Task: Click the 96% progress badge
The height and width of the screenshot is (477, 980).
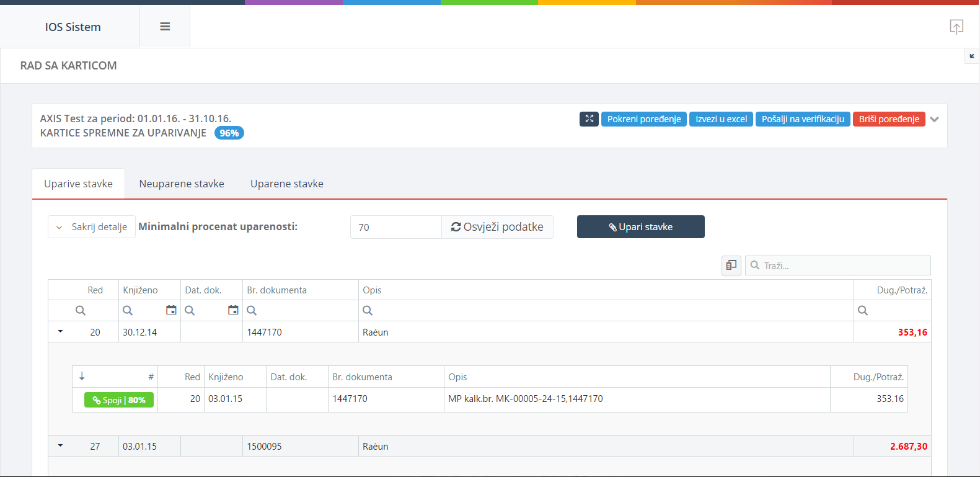Action: pos(229,133)
